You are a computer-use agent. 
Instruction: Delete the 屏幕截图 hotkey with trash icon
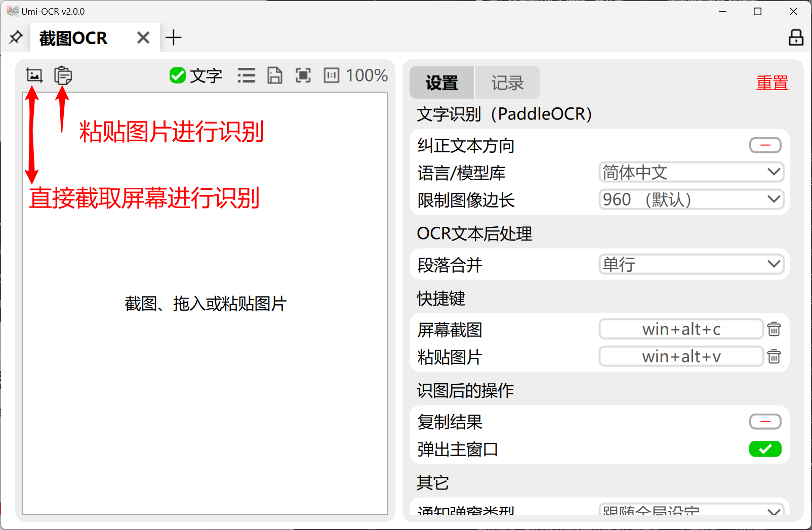774,329
